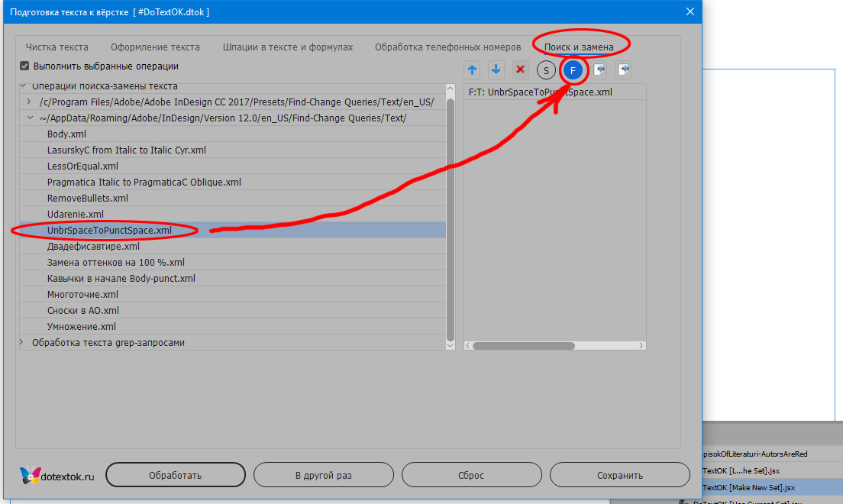The width and height of the screenshot is (843, 504).
Task: Move selected query up with blue up arrow
Action: [472, 70]
